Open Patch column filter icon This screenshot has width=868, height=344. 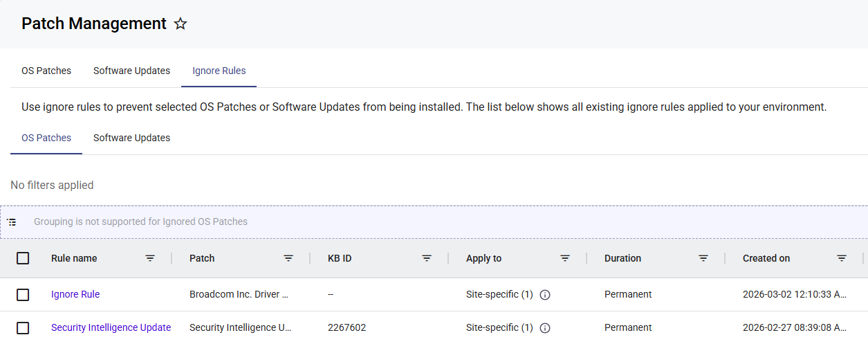[288, 258]
